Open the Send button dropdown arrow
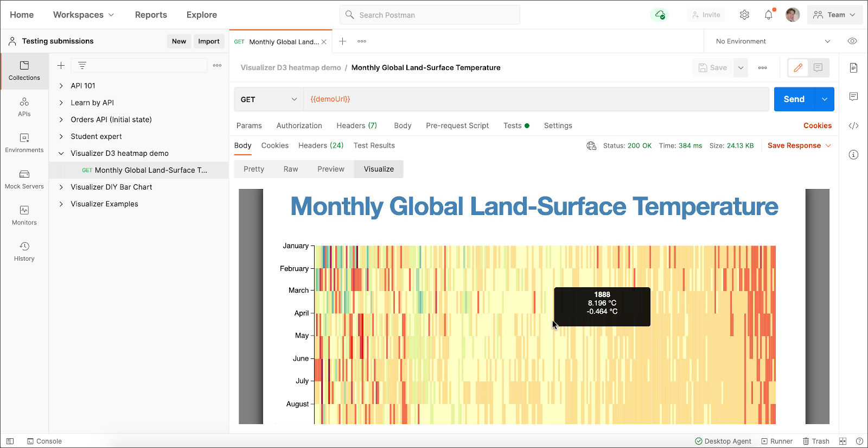 [825, 99]
